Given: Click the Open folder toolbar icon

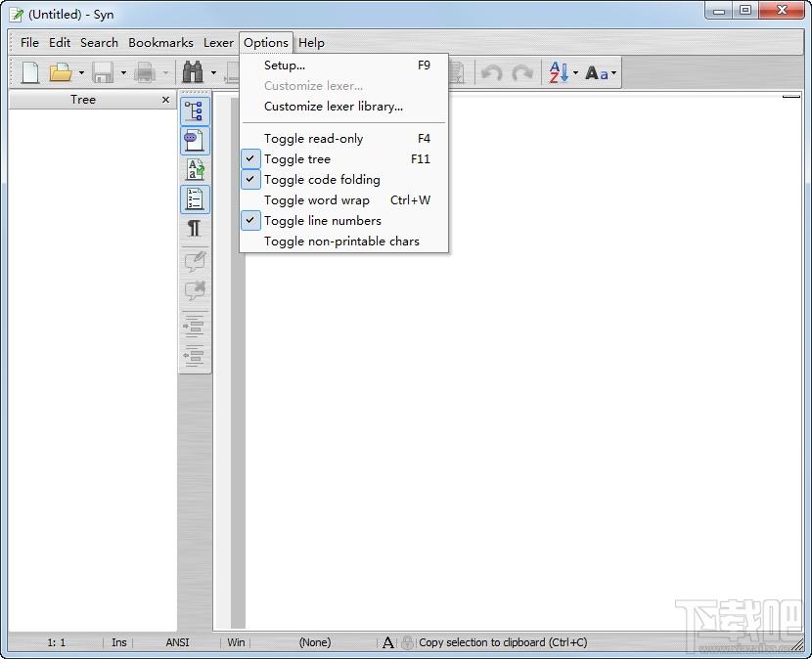Looking at the screenshot, I should point(61,72).
